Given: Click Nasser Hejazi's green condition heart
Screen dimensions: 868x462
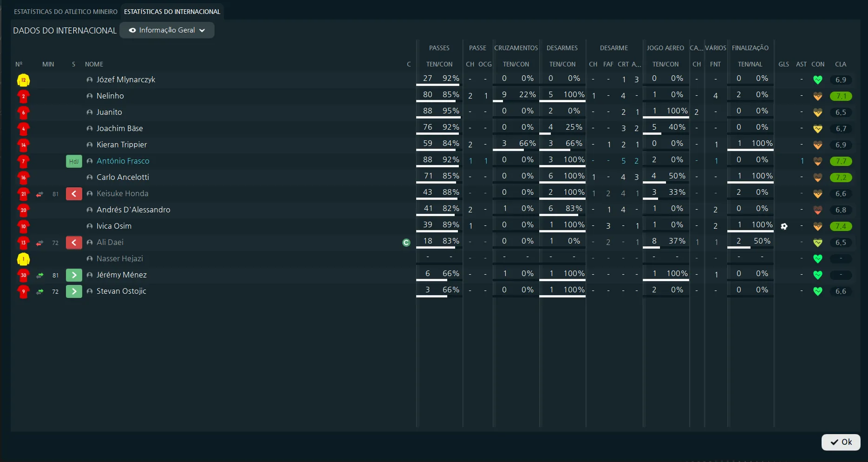Looking at the screenshot, I should pyautogui.click(x=818, y=259).
